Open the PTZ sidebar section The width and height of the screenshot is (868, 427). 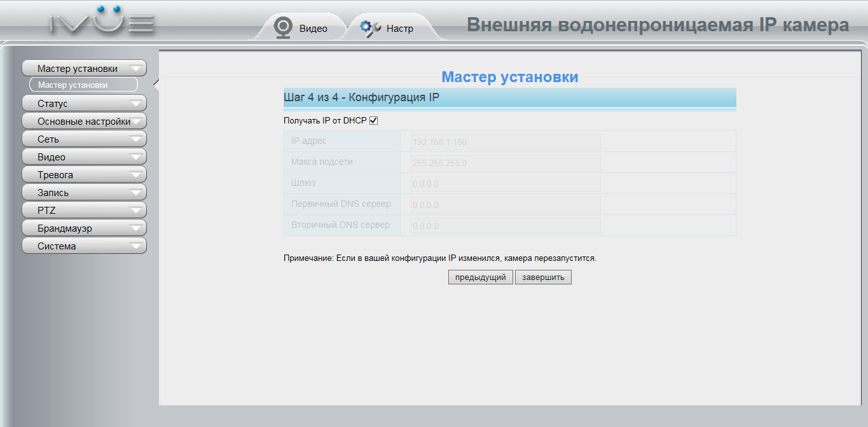(x=84, y=210)
